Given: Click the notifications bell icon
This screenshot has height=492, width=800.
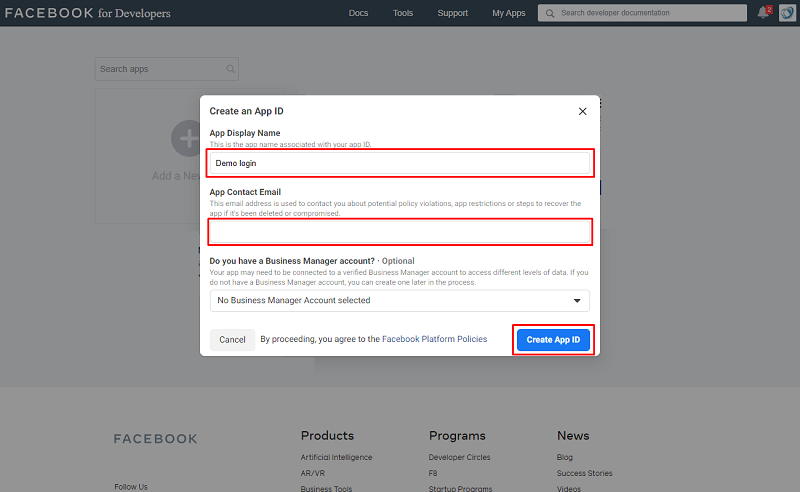Looking at the screenshot, I should point(763,13).
